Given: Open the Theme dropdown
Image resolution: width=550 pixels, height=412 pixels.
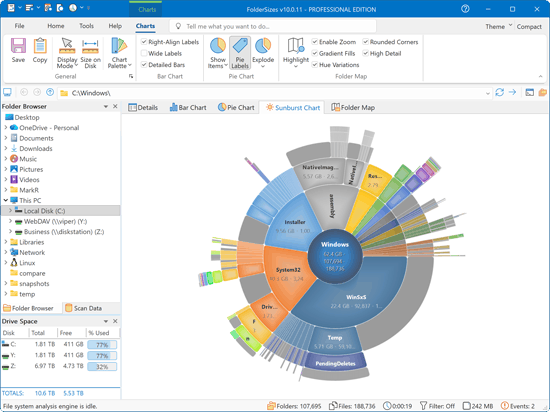Looking at the screenshot, I should [498, 26].
